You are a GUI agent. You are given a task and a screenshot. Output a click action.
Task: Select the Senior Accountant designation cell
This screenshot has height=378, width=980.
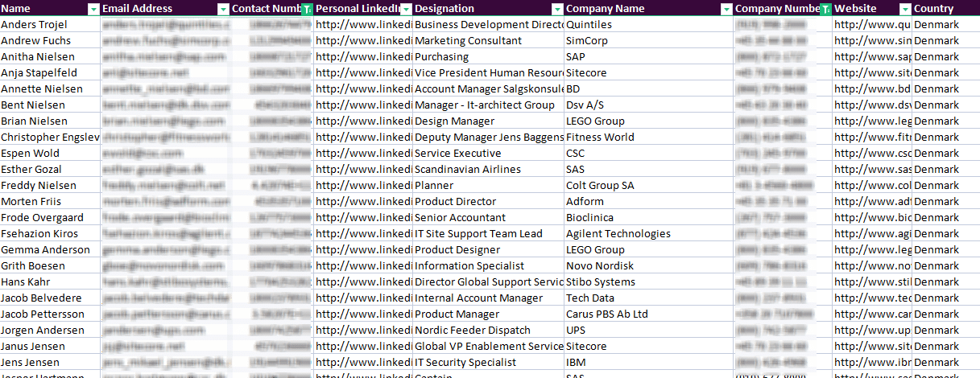tap(489, 218)
